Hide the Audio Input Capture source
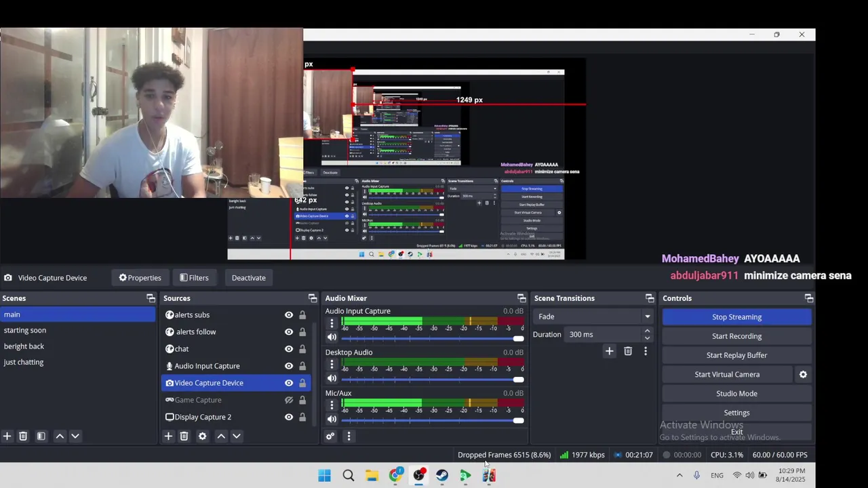 [x=289, y=366]
